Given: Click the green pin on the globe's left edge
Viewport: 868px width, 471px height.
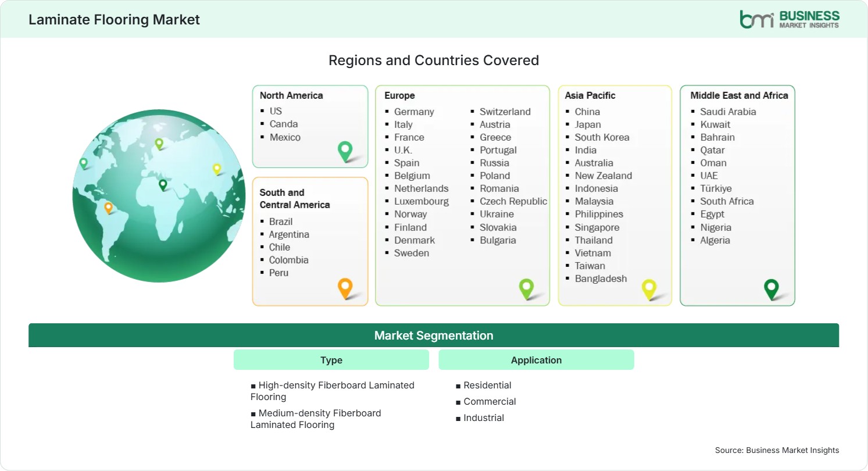Looking at the screenshot, I should 84,163.
